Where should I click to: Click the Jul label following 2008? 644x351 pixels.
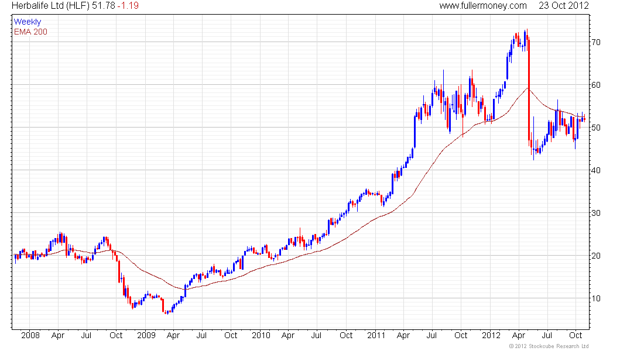[x=86, y=335]
